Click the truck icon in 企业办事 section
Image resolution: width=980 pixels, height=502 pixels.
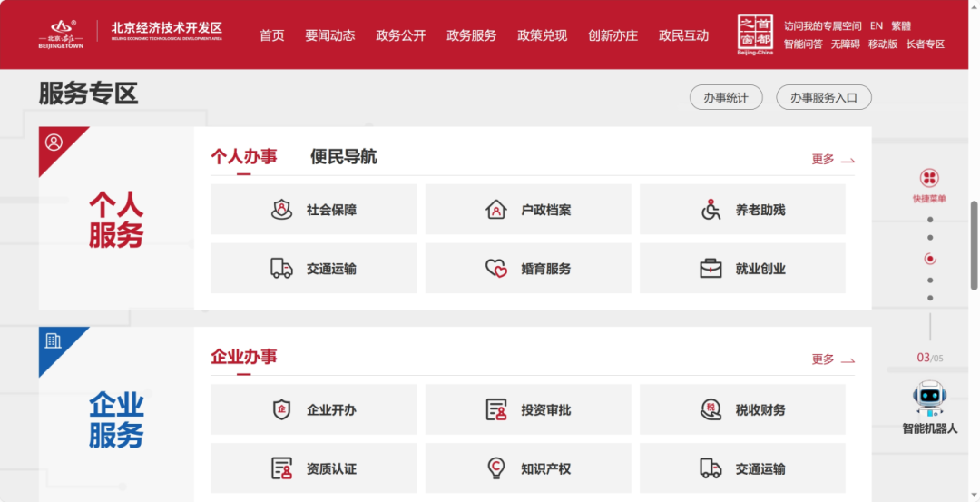710,468
